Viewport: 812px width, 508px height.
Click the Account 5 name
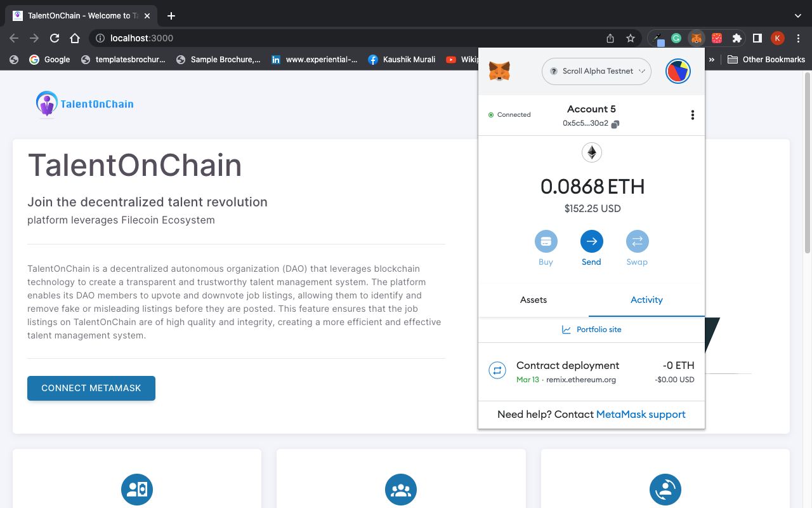pyautogui.click(x=591, y=109)
